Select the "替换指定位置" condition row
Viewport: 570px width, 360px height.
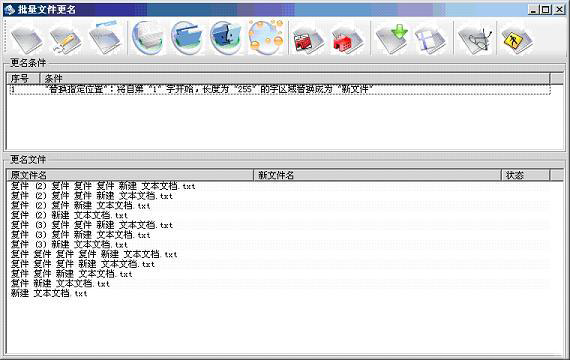click(x=280, y=89)
